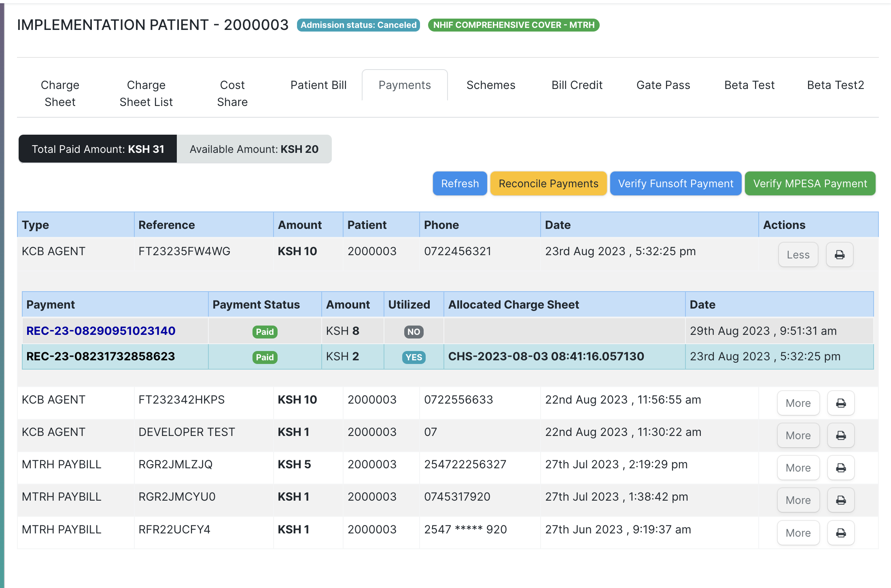Click Admission status: Canceled badge

(x=359, y=25)
